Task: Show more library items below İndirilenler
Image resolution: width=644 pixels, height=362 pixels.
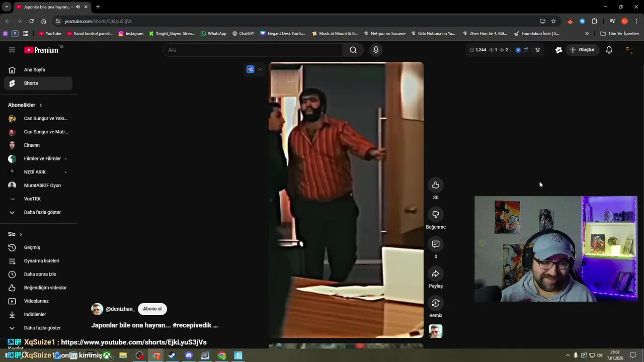Action: pyautogui.click(x=38, y=328)
